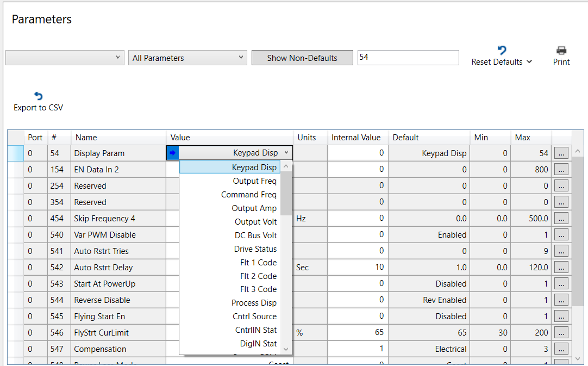Open the ellipsis button for Display Param
Viewport: 588px width, 366px height.
pos(561,153)
